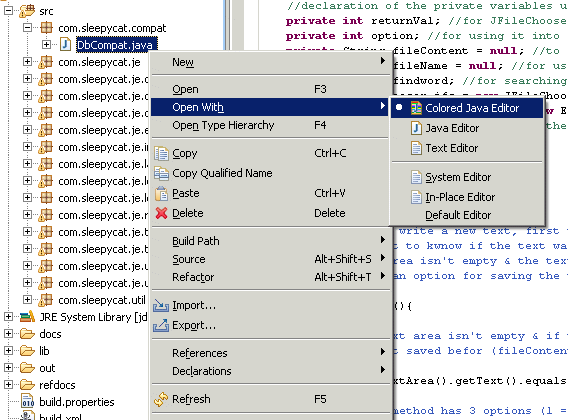Click the Copy Qualified Name icon
This screenshot has width=568, height=420.
click(x=161, y=173)
